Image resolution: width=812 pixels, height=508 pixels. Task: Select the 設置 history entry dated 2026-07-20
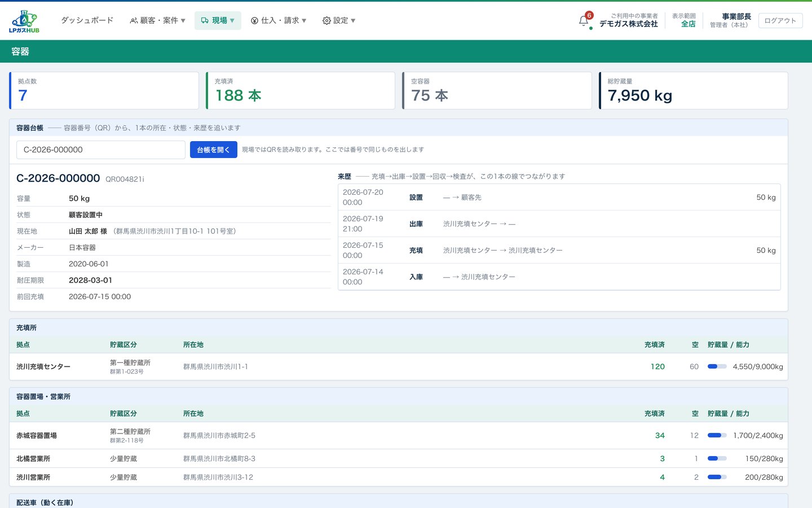click(x=559, y=197)
